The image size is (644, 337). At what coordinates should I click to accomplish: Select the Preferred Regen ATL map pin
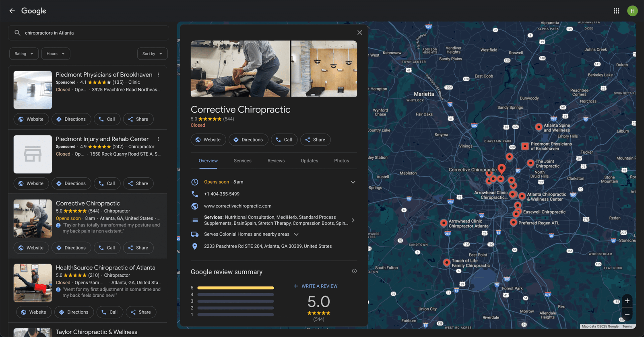click(x=513, y=222)
